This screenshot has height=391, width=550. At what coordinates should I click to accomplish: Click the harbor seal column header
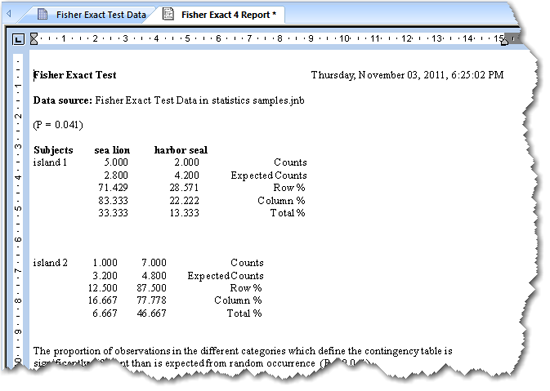(x=181, y=150)
